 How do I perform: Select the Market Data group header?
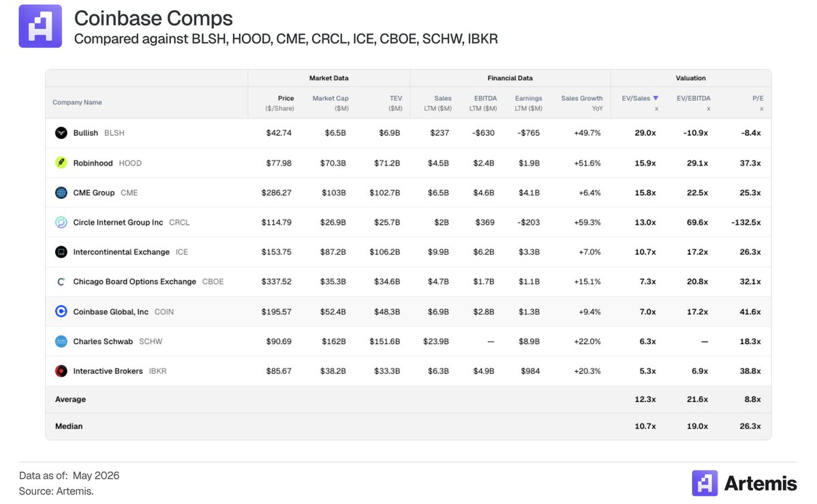point(329,78)
